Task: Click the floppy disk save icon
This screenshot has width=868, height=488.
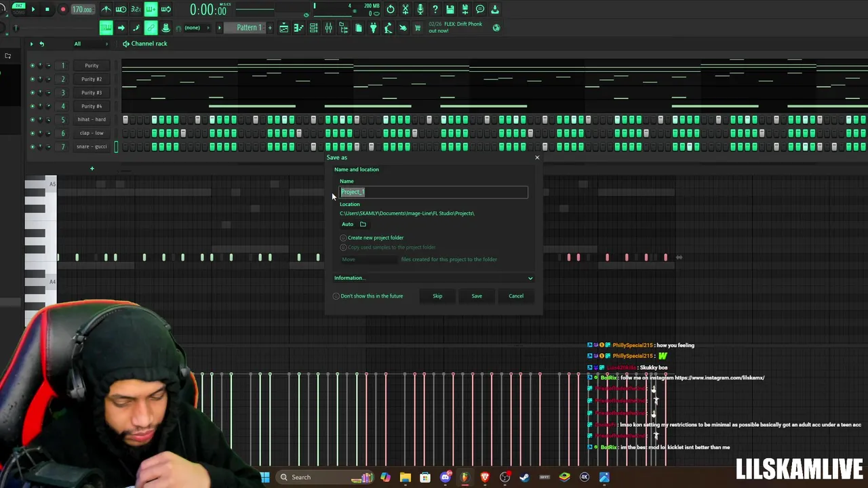Action: click(x=450, y=9)
